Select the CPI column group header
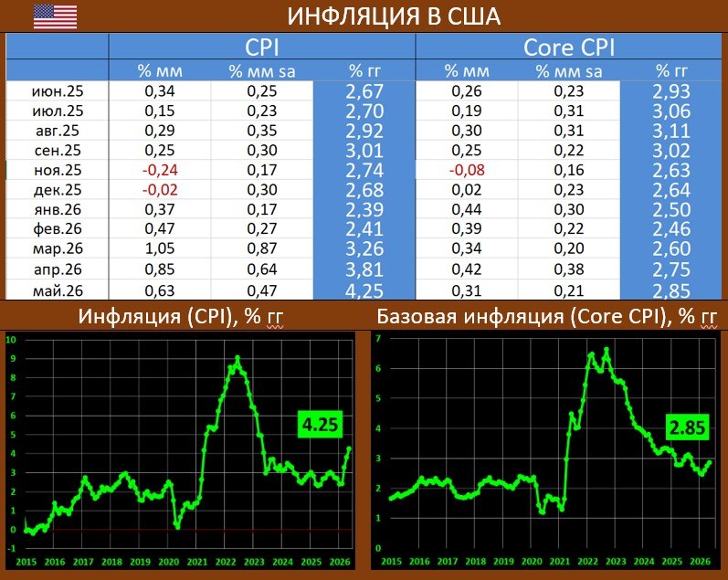This screenshot has height=580, width=728. point(262,47)
